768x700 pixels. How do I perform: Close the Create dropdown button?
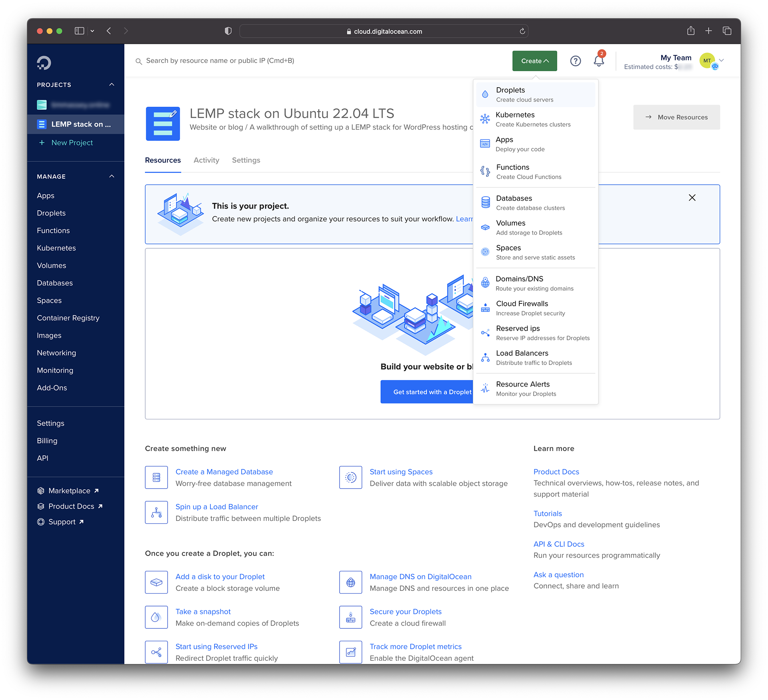coord(534,61)
